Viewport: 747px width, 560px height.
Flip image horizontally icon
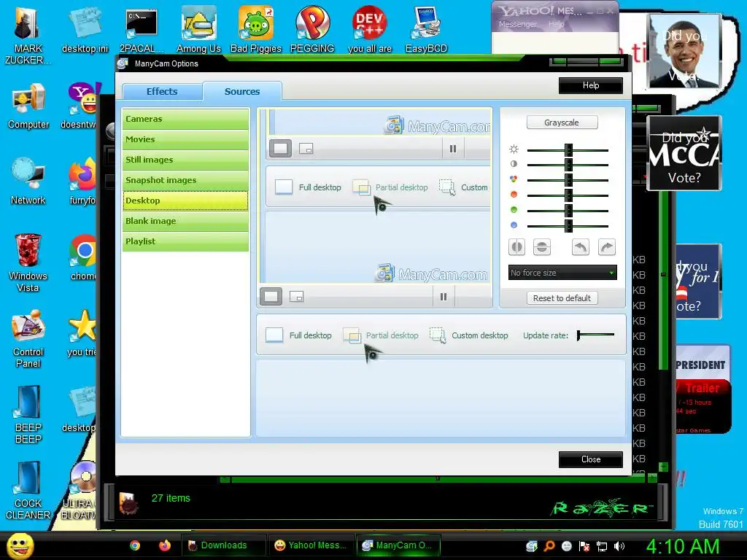[x=516, y=247]
